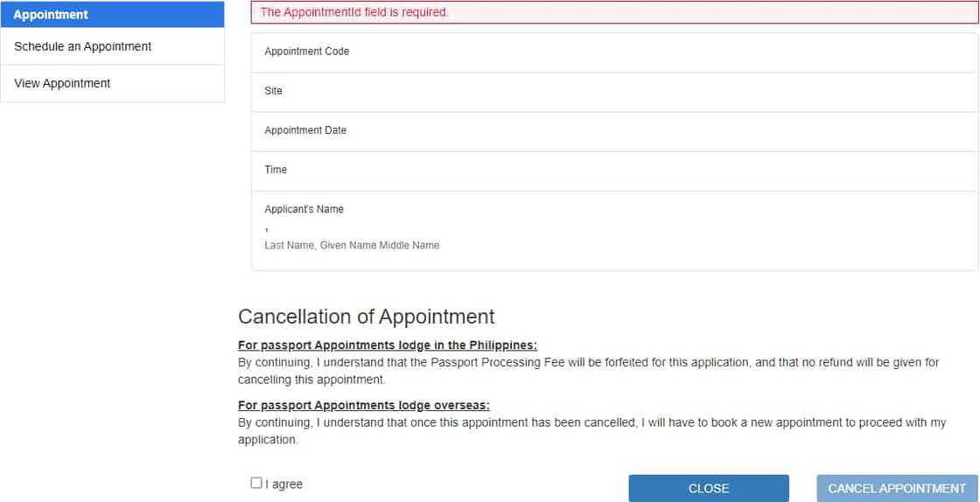
Task: Select the Appointment sidebar header
Action: pos(51,15)
